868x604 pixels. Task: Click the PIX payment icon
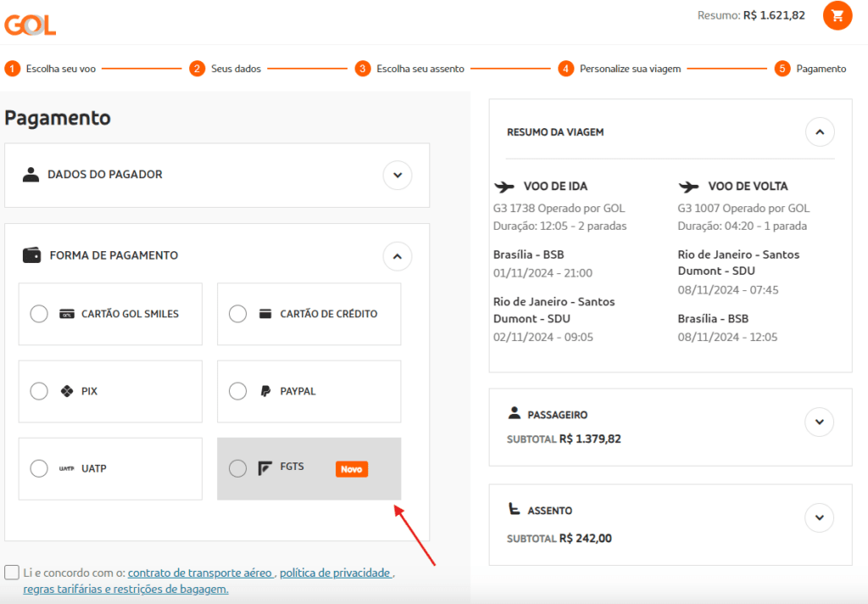(67, 391)
